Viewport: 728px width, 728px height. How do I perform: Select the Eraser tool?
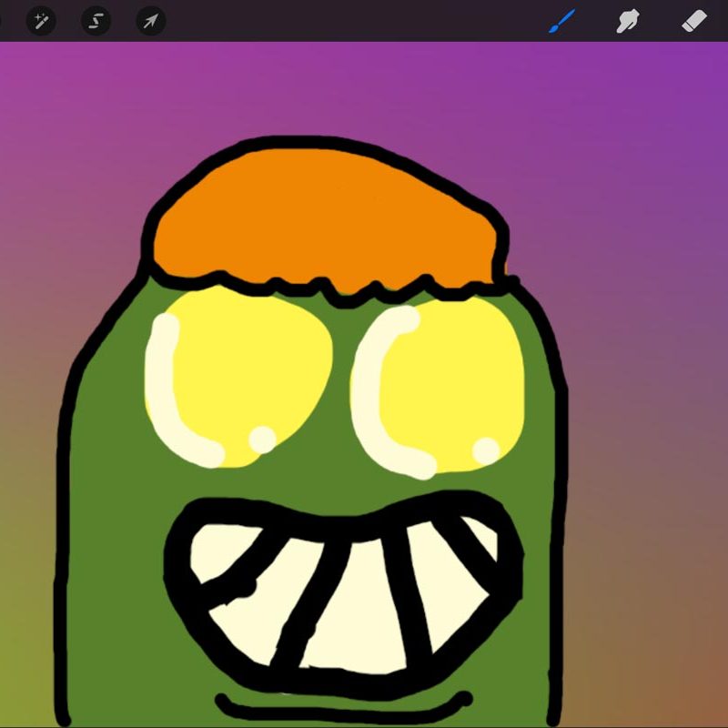pyautogui.click(x=694, y=20)
